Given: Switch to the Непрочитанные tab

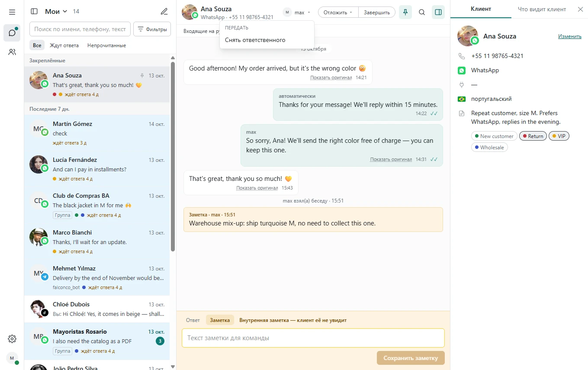Looking at the screenshot, I should [x=106, y=45].
